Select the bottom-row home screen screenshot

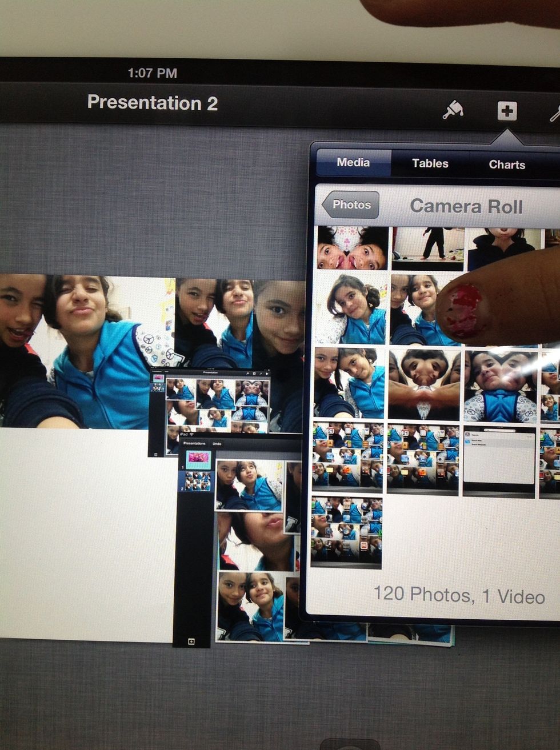[347, 532]
